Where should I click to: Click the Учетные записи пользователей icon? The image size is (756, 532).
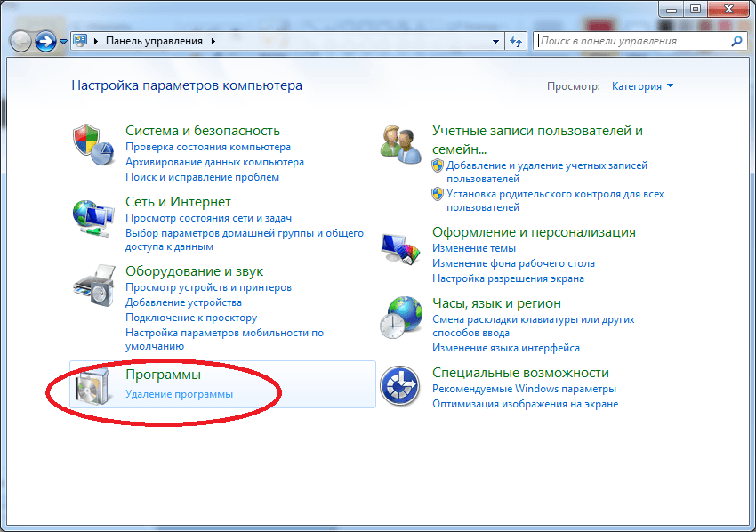(402, 141)
